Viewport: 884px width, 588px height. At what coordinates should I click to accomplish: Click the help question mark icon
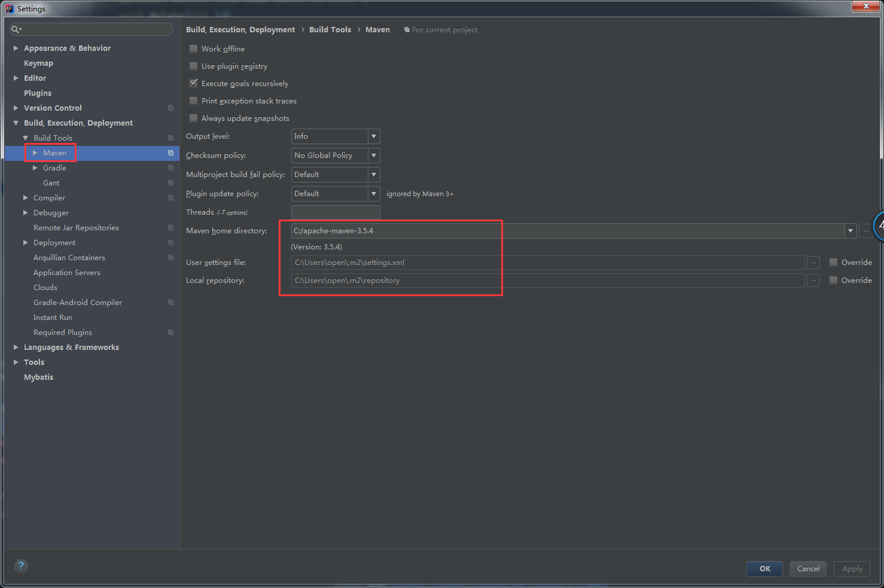click(21, 566)
